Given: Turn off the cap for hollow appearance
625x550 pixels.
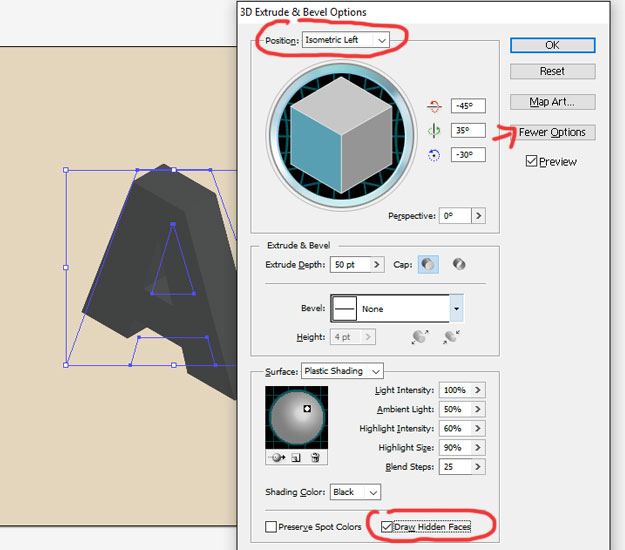Looking at the screenshot, I should click(459, 265).
